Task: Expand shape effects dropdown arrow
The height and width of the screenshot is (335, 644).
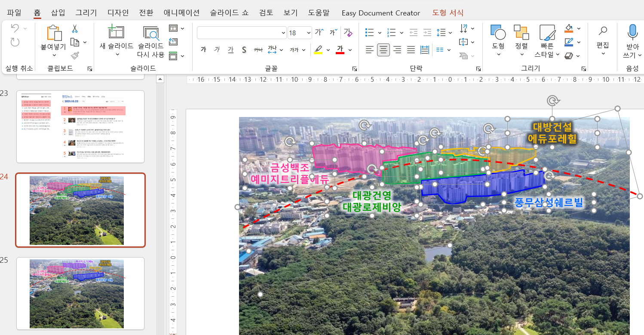Action: coord(579,55)
